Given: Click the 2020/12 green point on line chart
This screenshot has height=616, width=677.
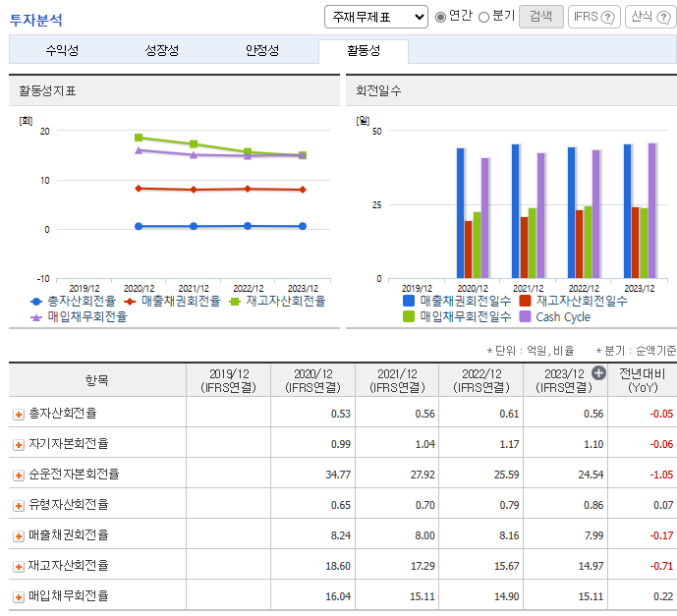Looking at the screenshot, I should click(x=139, y=138).
